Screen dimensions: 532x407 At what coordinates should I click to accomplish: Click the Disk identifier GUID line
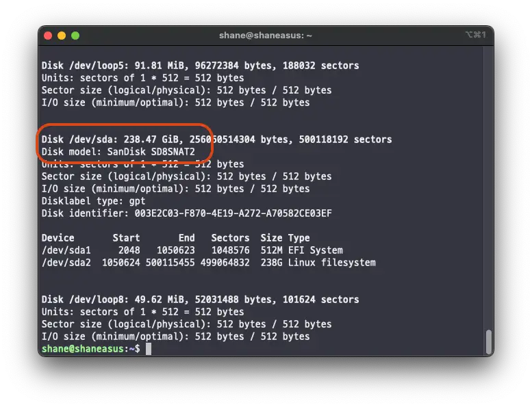187,213
